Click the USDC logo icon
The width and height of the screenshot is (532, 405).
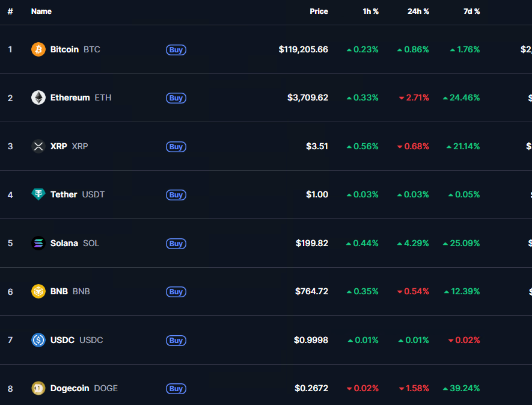38,340
